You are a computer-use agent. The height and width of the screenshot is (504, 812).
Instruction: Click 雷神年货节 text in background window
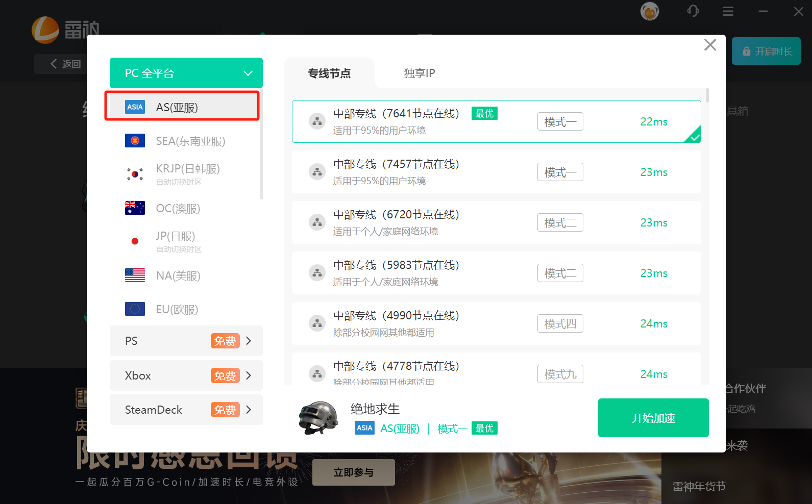699,486
